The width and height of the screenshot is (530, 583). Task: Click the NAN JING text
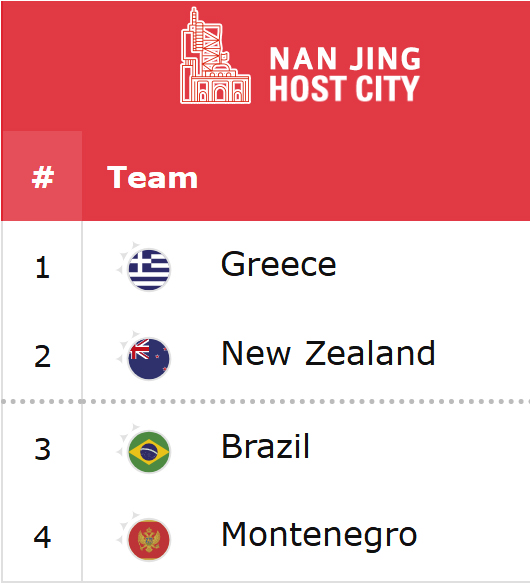click(x=345, y=58)
